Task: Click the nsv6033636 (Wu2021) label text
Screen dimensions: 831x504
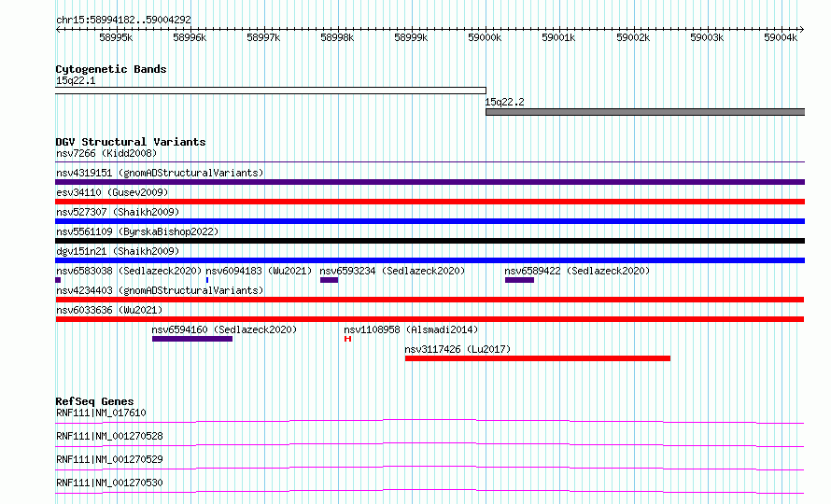Action: tap(109, 310)
